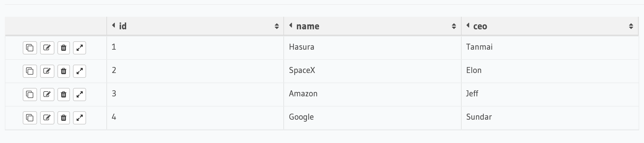Delete the Hasura row
Screen dimensions: 644x143
tap(63, 48)
